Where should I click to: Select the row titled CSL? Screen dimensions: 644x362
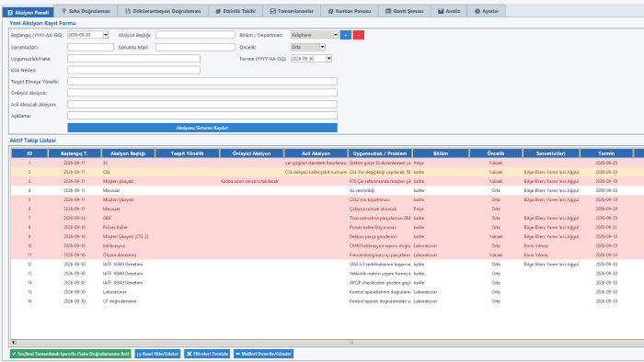[x=328, y=172]
